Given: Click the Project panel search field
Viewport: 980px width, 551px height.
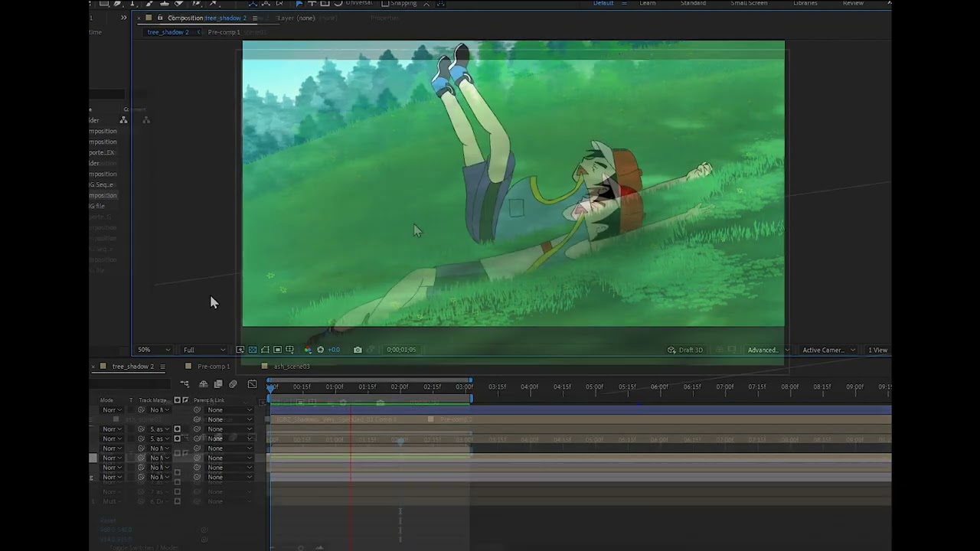Looking at the screenshot, I should point(107,94).
